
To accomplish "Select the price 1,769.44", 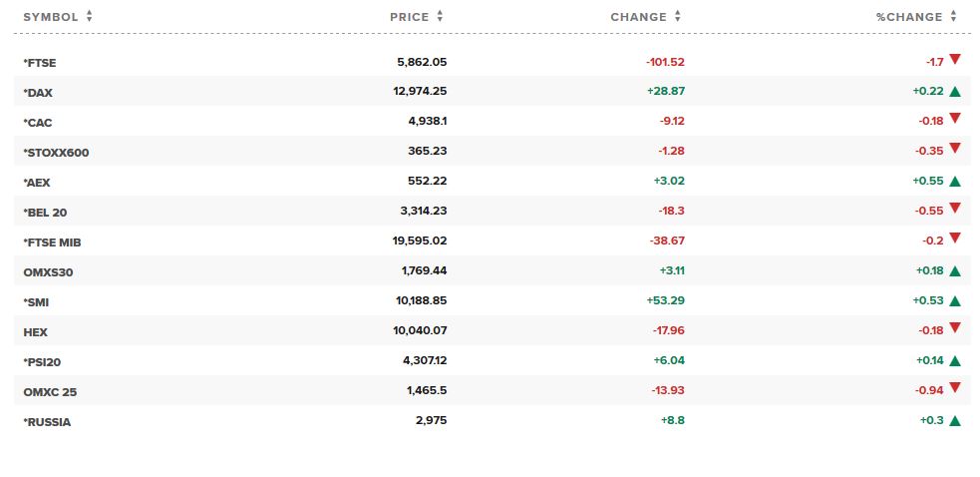I will (425, 271).
